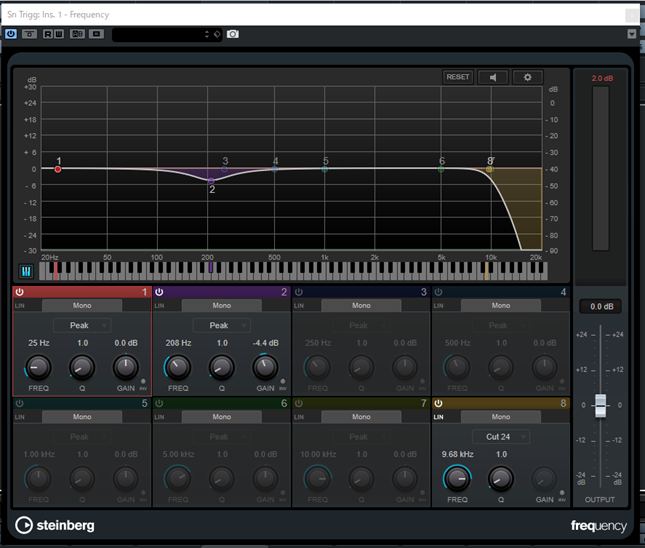Select Mono channel mode on band 8
Image resolution: width=645 pixels, height=548 pixels.
click(x=501, y=416)
